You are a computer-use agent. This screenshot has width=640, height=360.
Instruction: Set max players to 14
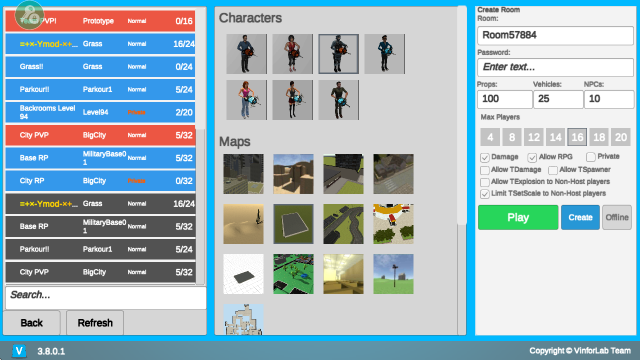556,137
